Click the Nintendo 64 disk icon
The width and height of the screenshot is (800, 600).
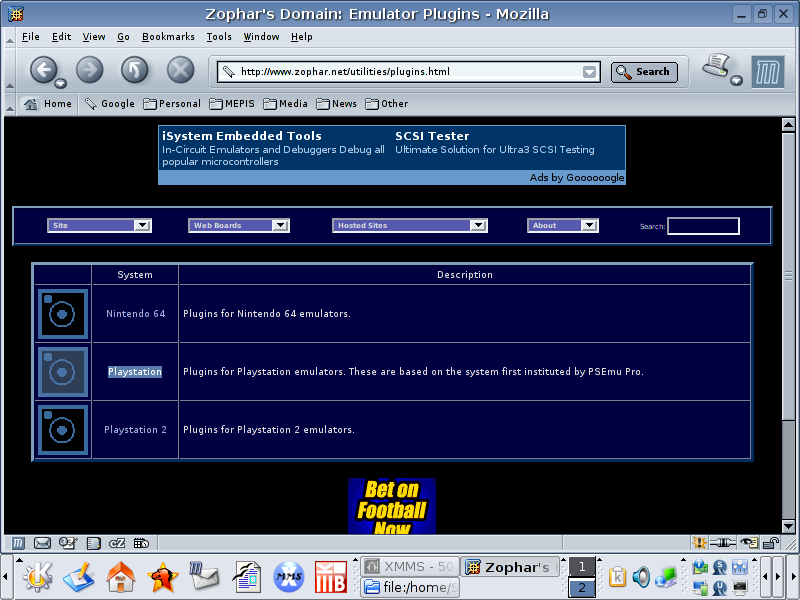pyautogui.click(x=63, y=314)
